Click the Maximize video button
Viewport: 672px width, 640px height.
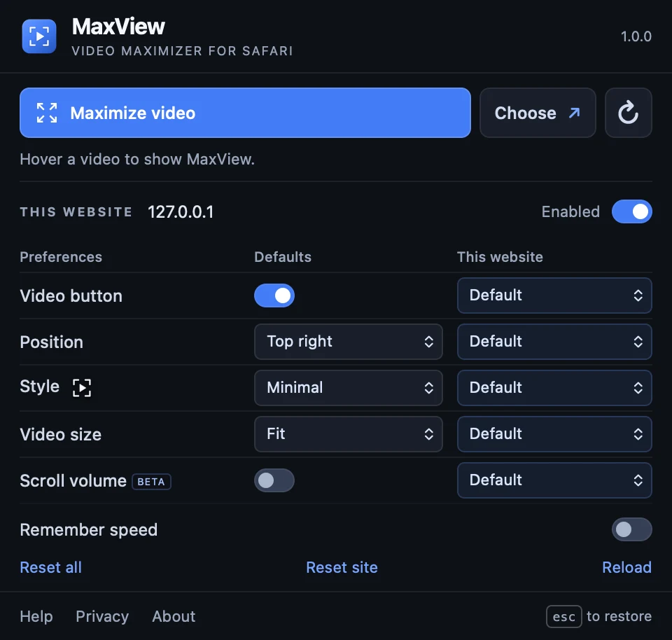pyautogui.click(x=245, y=113)
